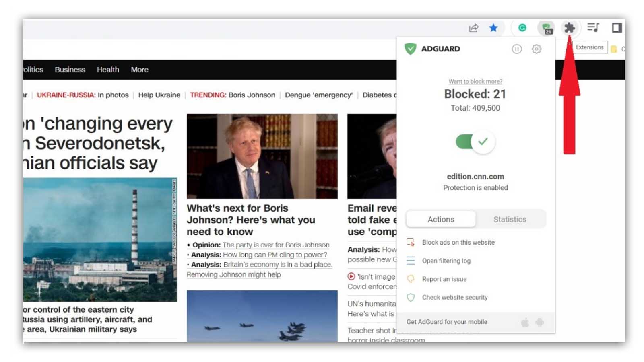Open Opinion: The party is over link

(258, 245)
